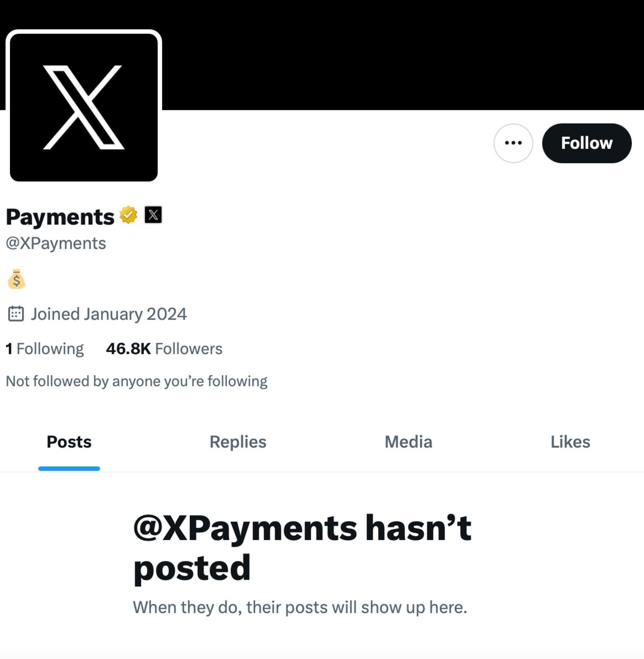Click the blue underline indicator under Posts
The image size is (644, 659).
coord(69,468)
